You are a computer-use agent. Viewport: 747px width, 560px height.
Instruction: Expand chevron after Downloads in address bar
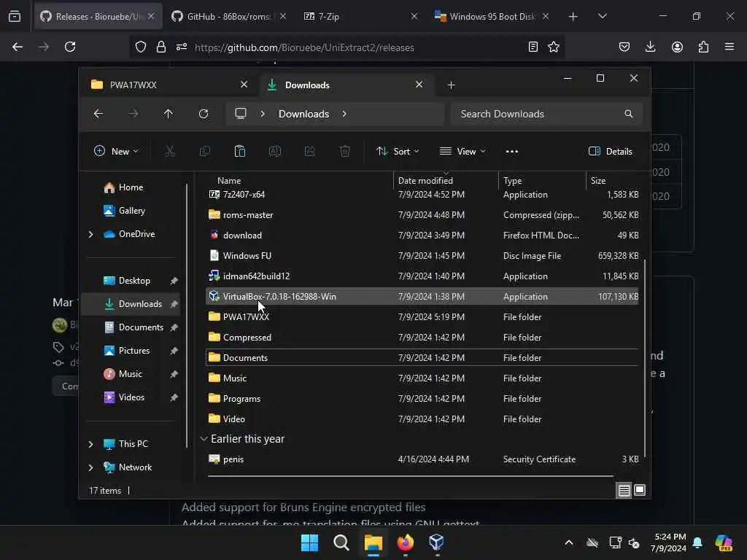point(344,114)
